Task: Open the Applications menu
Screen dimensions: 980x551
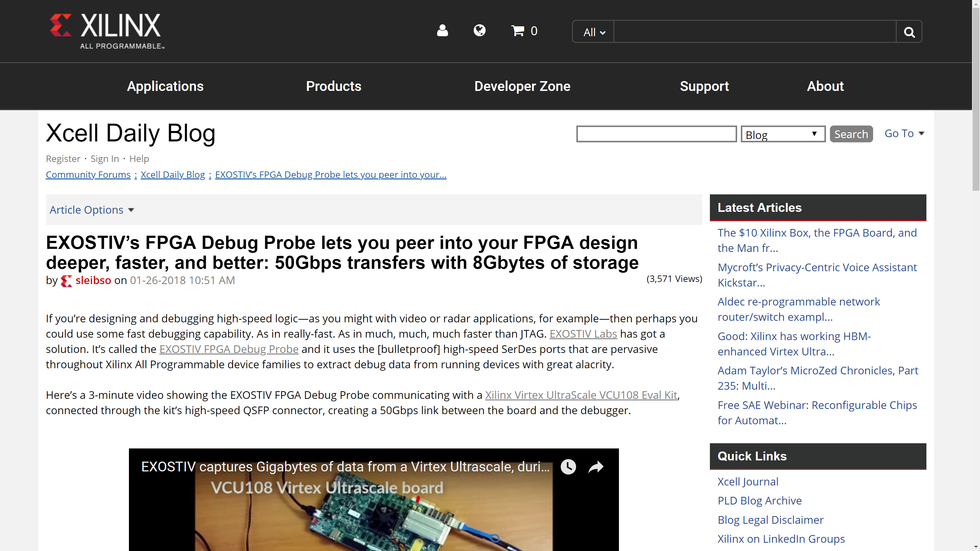Action: [x=165, y=86]
